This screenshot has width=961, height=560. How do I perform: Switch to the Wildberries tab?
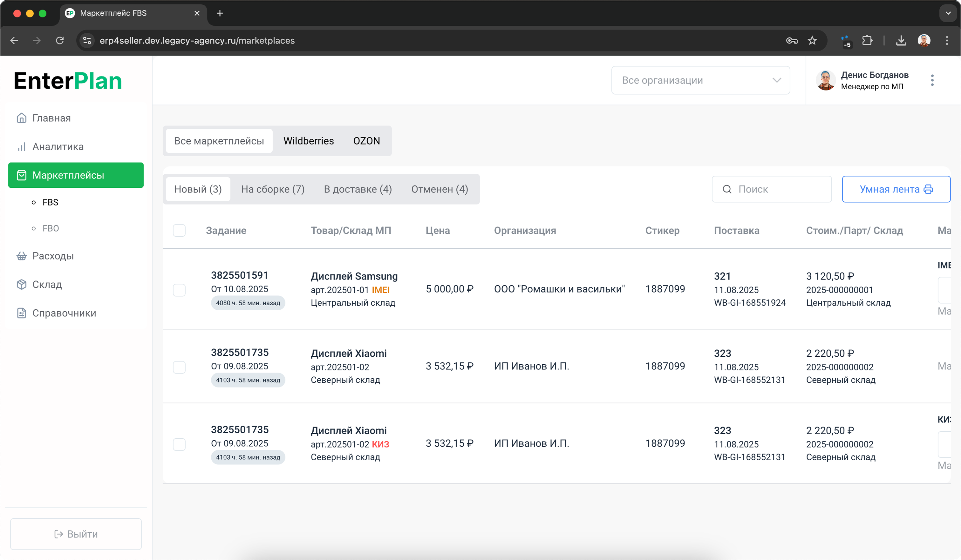[309, 141]
